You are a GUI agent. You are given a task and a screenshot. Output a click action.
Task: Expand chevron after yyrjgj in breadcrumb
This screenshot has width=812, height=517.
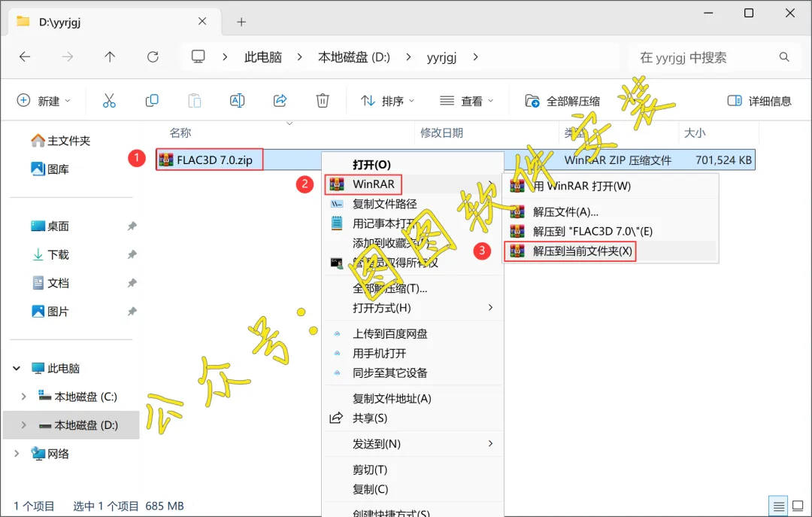(475, 57)
